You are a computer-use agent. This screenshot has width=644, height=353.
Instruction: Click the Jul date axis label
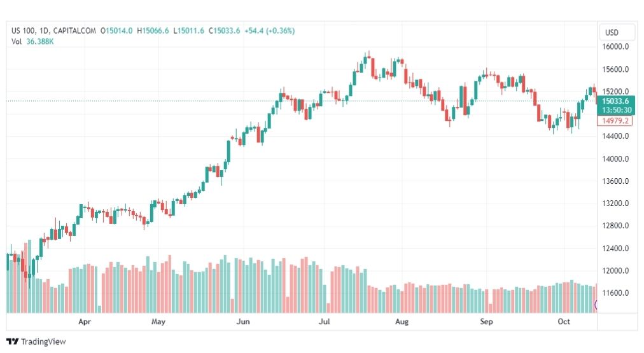325,322
